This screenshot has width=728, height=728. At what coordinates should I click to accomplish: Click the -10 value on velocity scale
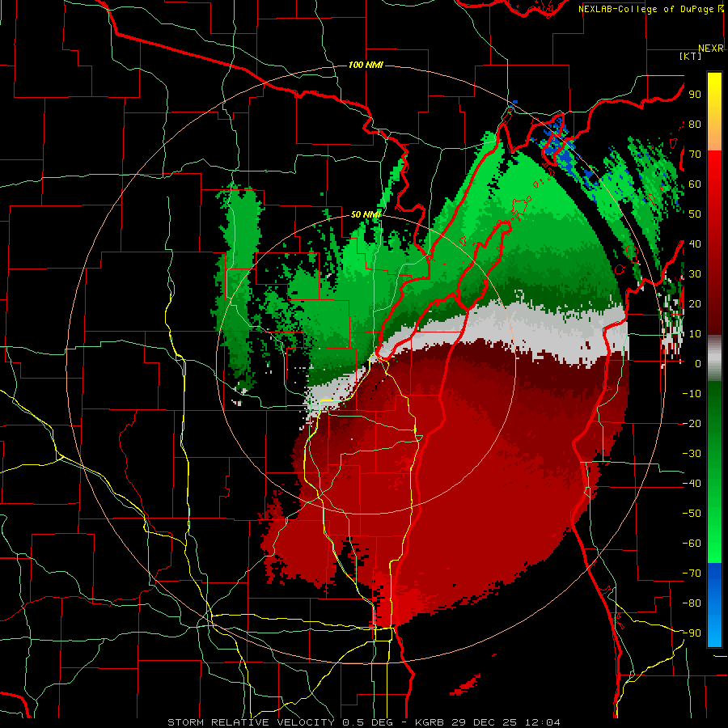point(692,394)
